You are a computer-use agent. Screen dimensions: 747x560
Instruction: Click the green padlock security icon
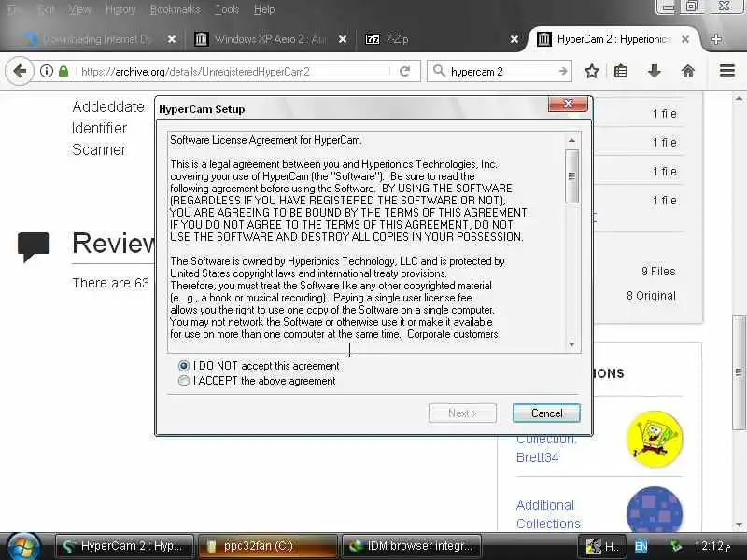pos(63,72)
